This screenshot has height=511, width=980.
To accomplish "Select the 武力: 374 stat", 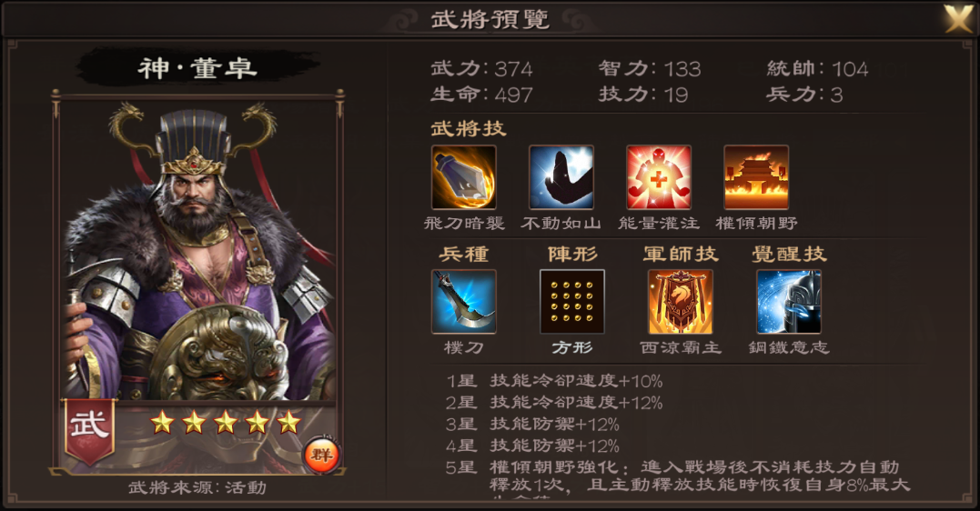I will coord(482,68).
